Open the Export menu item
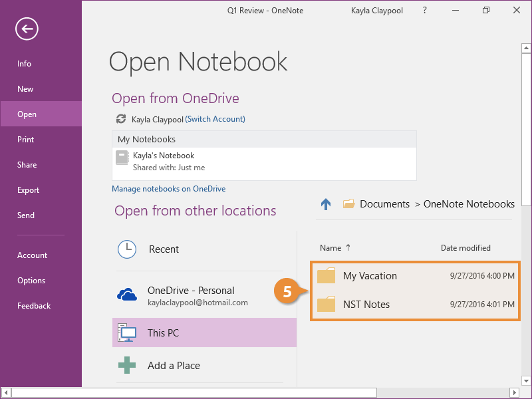 click(x=29, y=190)
